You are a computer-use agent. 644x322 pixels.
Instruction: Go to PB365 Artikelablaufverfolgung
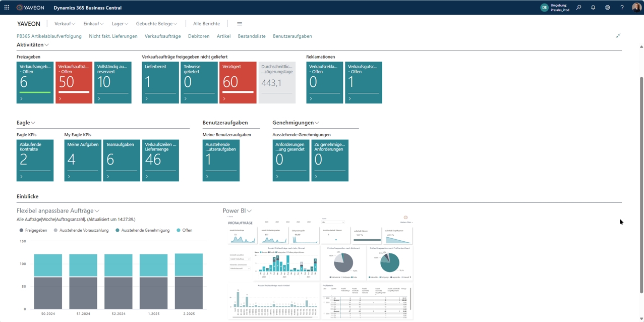pyautogui.click(x=49, y=36)
